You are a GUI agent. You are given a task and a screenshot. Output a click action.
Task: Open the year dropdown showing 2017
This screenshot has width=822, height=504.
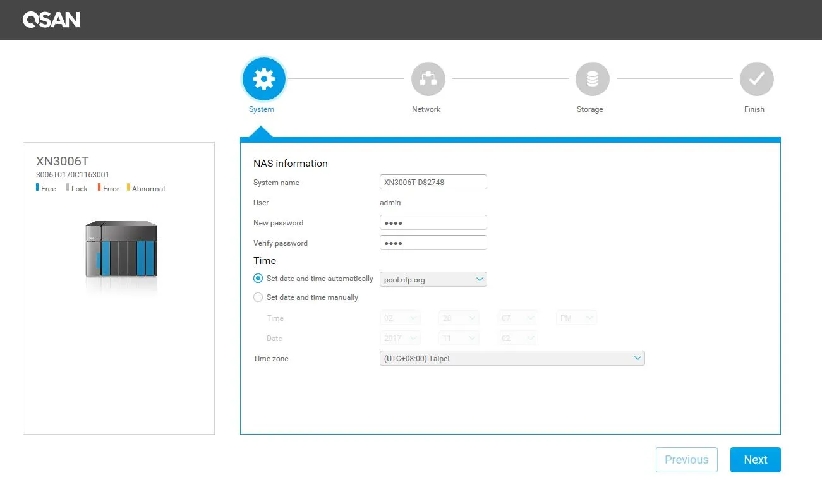401,339
